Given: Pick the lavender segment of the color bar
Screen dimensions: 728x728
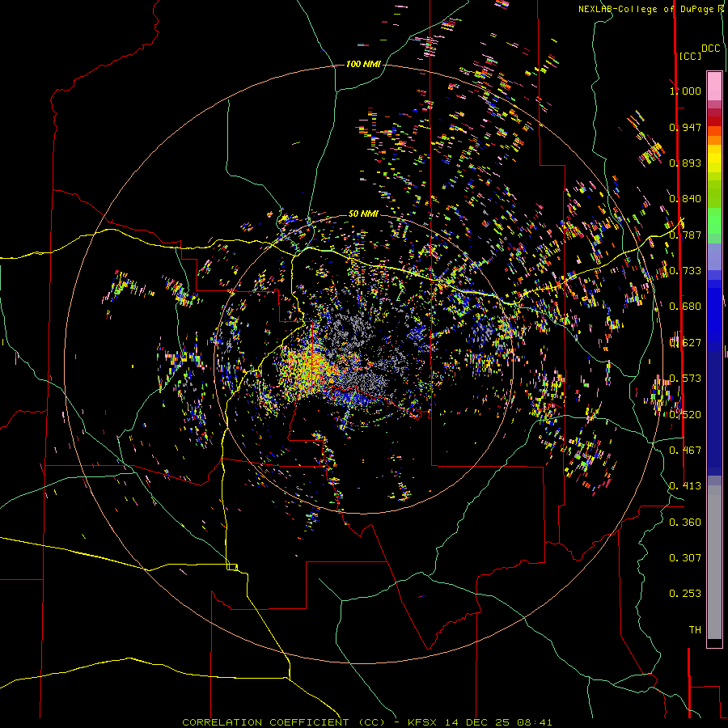Looking at the screenshot, I should coord(714,256).
